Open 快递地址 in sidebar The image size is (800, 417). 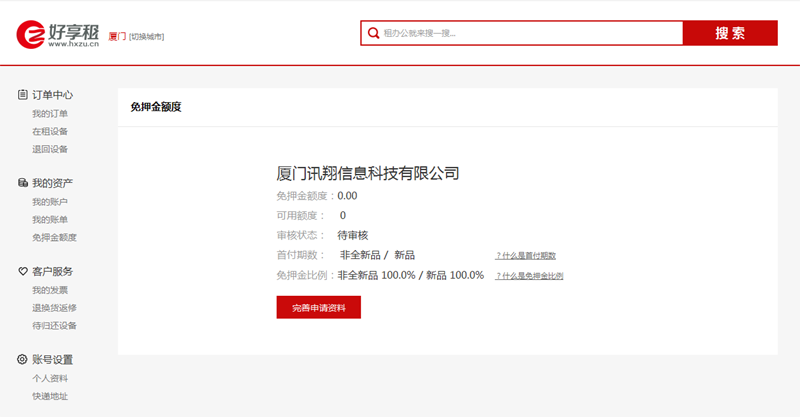click(x=50, y=396)
